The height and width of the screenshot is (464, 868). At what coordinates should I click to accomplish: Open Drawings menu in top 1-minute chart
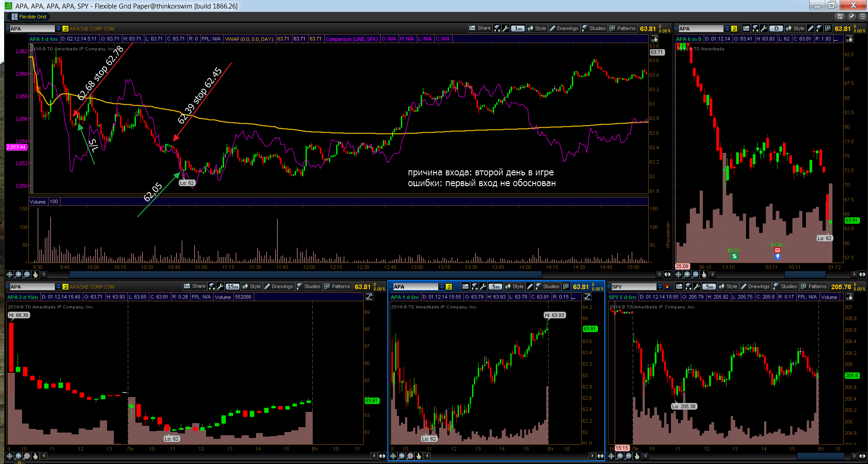point(564,28)
